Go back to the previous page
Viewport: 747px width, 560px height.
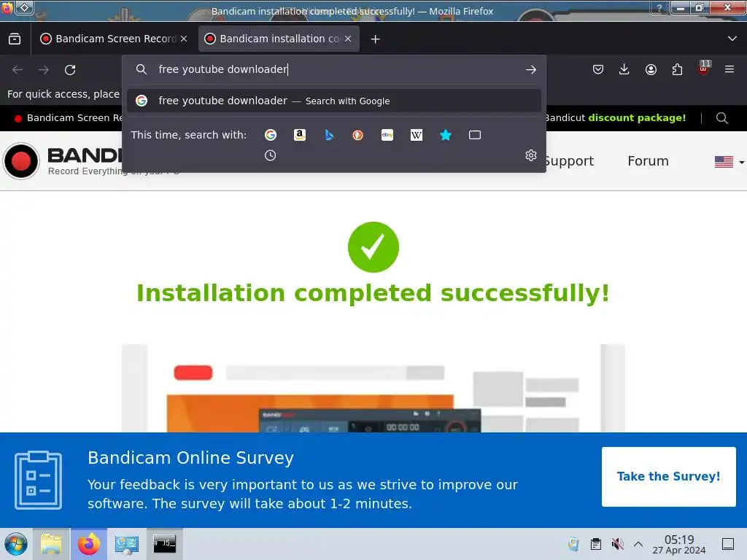point(18,70)
